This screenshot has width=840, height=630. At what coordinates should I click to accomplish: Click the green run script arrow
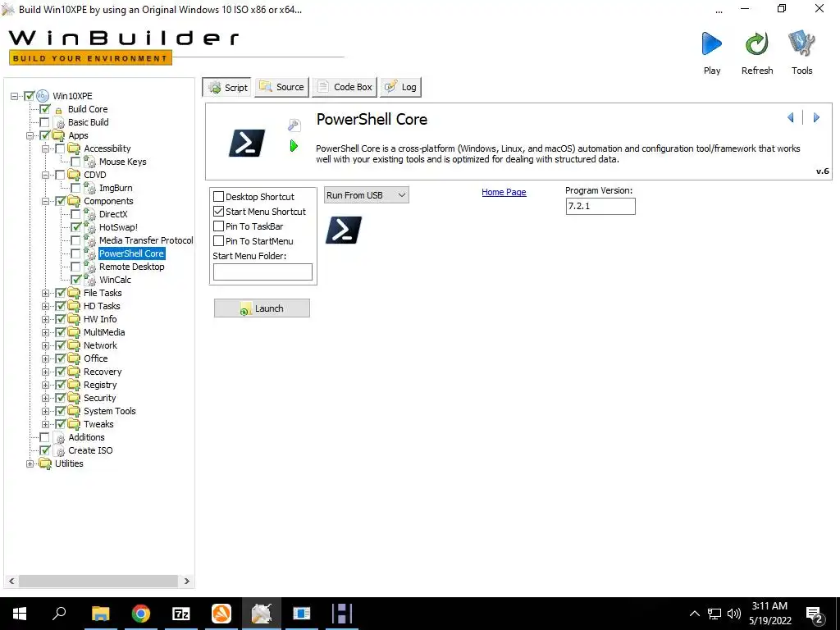[x=294, y=146]
